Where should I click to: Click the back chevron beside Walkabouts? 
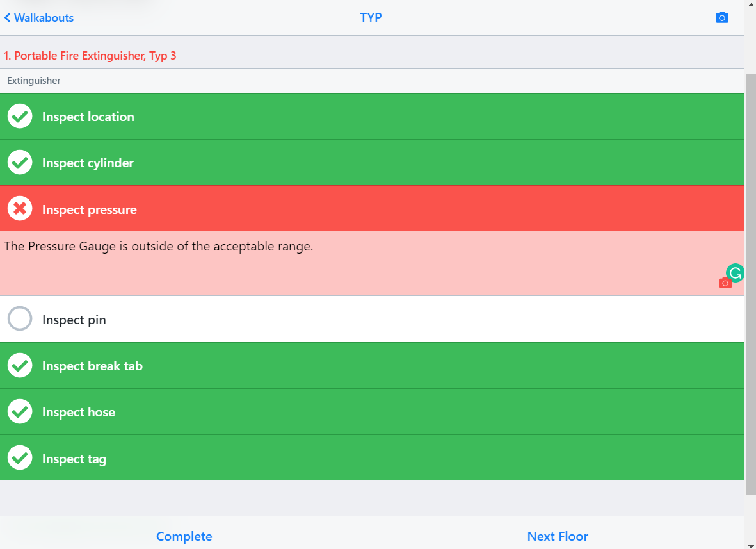[x=7, y=17]
